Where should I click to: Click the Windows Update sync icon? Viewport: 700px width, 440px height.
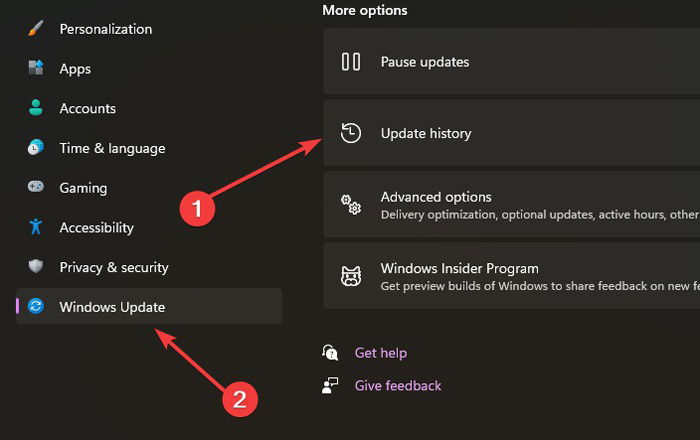pos(36,306)
